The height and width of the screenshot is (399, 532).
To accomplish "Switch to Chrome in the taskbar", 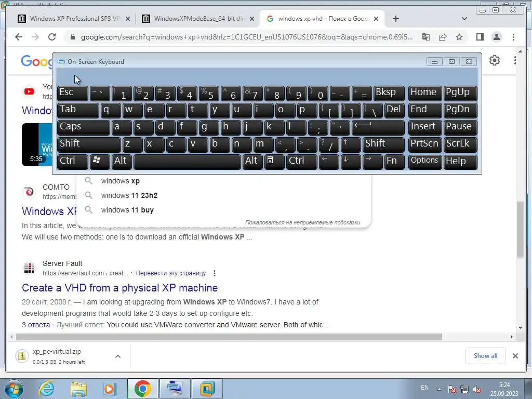I will pos(142,389).
